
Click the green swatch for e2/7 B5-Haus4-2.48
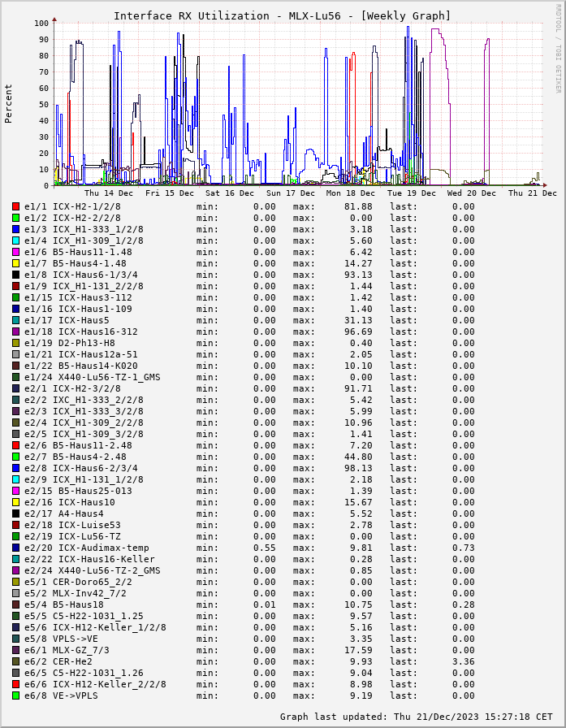tap(15, 457)
